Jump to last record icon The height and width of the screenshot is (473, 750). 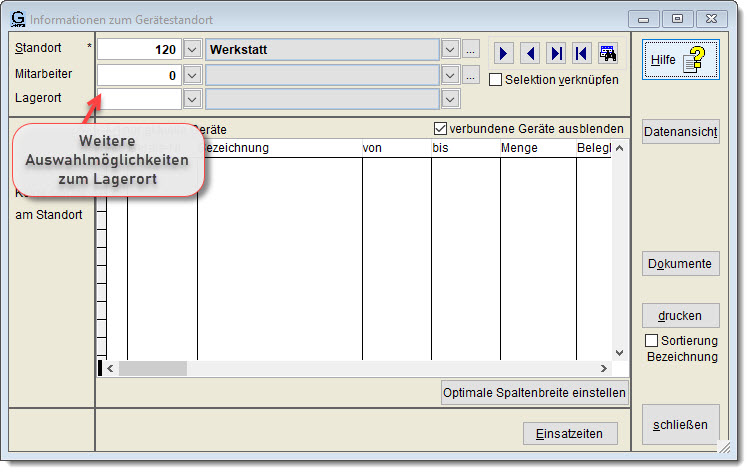click(x=556, y=51)
